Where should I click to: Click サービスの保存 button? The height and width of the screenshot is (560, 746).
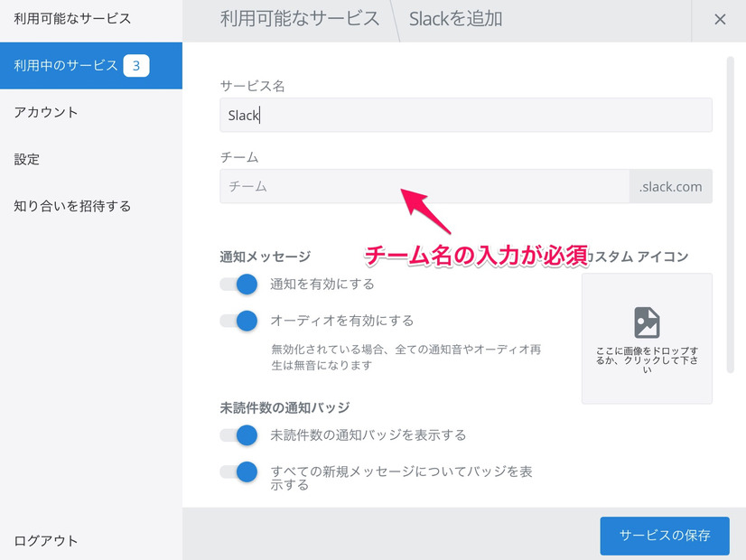pyautogui.click(x=665, y=536)
